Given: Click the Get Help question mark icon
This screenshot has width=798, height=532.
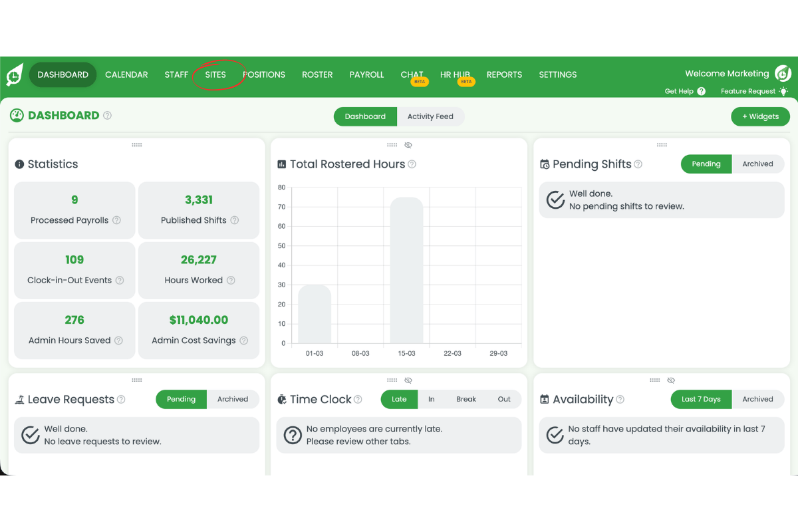Looking at the screenshot, I should pos(702,91).
